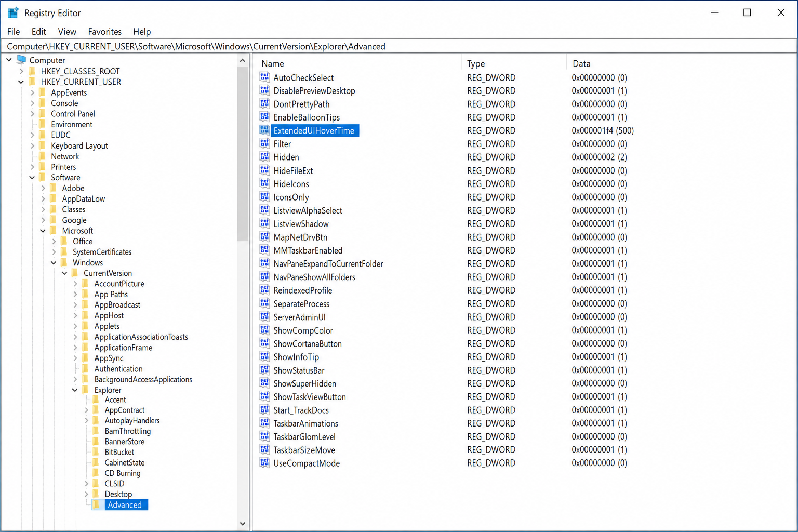Click the EnableBalloonTips value icon

click(264, 117)
